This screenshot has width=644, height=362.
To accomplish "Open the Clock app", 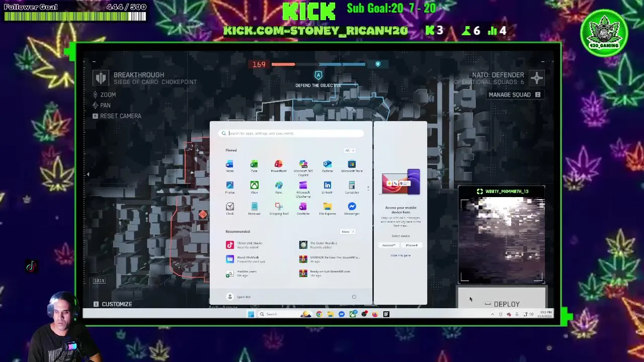I will 229,209.
